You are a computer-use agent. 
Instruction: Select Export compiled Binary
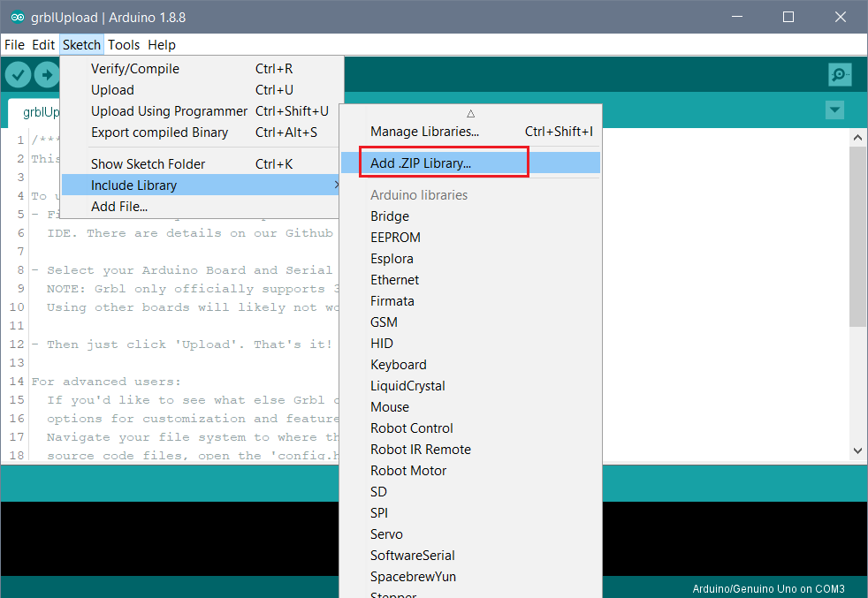pyautogui.click(x=200, y=132)
